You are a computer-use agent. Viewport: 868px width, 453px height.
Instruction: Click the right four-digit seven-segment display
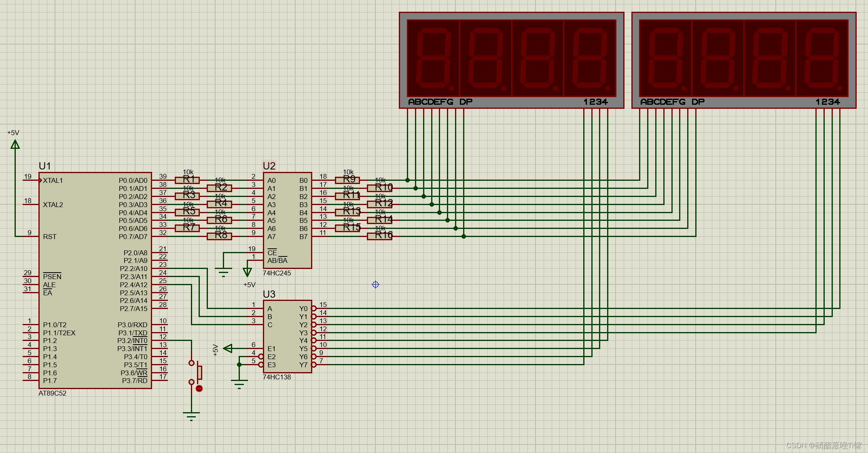(743, 60)
